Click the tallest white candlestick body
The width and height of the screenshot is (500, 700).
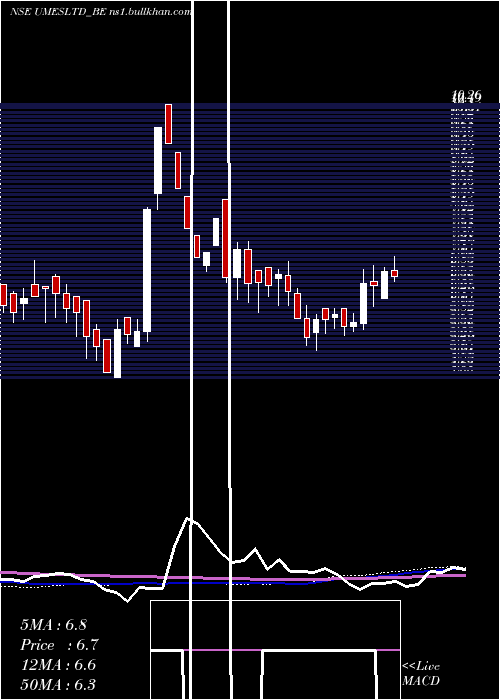(x=147, y=271)
